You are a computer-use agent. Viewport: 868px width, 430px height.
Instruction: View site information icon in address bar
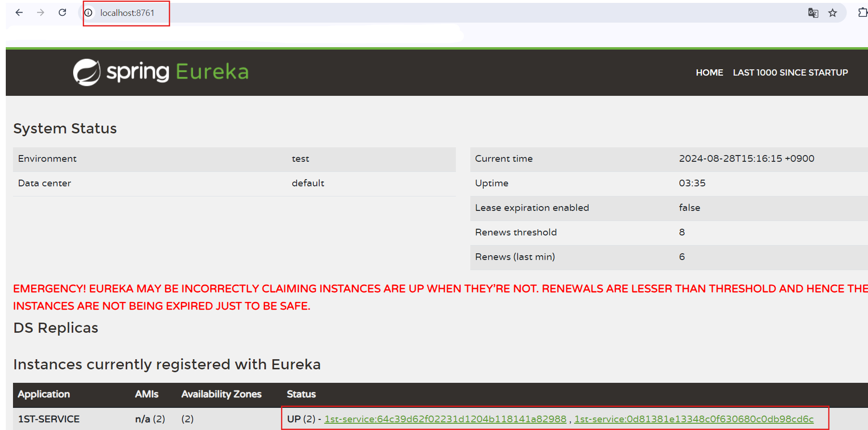(x=89, y=13)
